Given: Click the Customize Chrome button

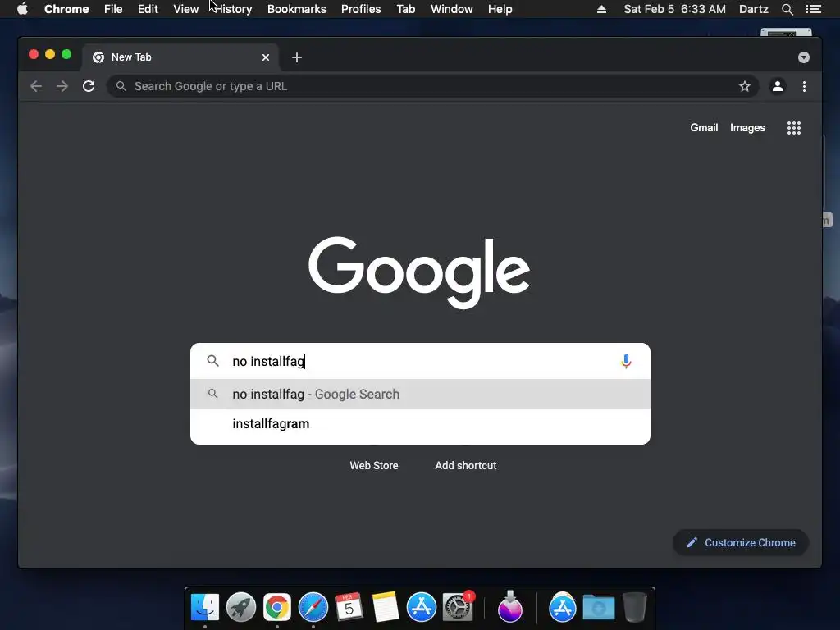Looking at the screenshot, I should pyautogui.click(x=741, y=543).
